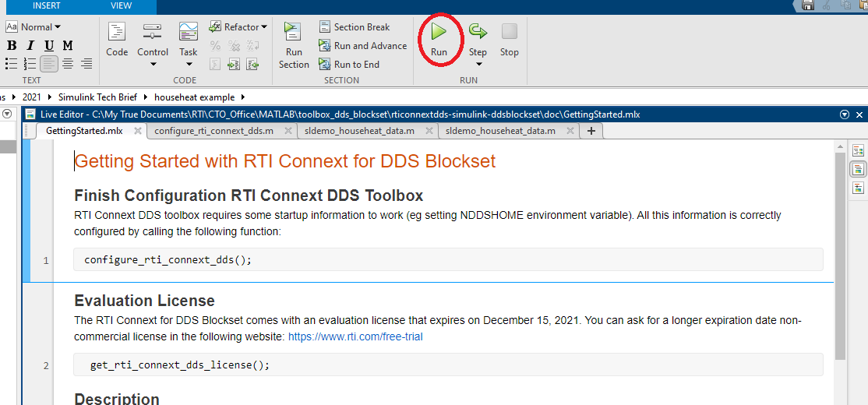Open the Live Editor actions menu arrow
Viewport: 868px width, 405px height.
click(x=844, y=114)
